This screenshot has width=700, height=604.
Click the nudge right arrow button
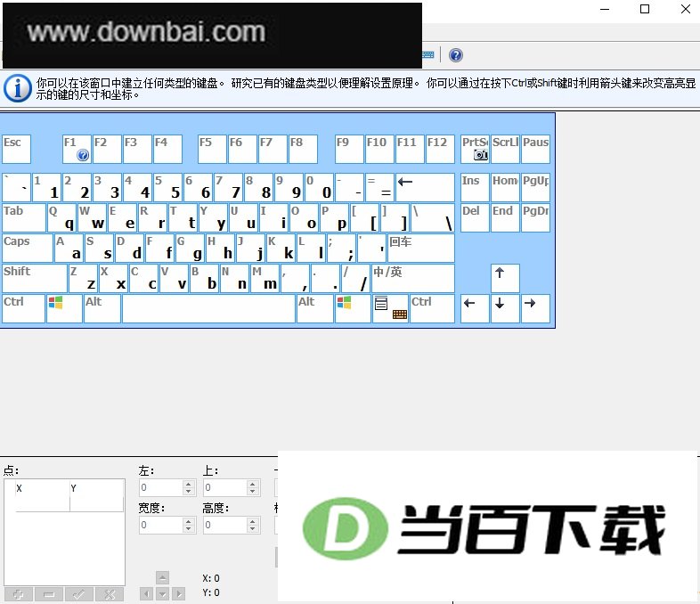pos(179,593)
